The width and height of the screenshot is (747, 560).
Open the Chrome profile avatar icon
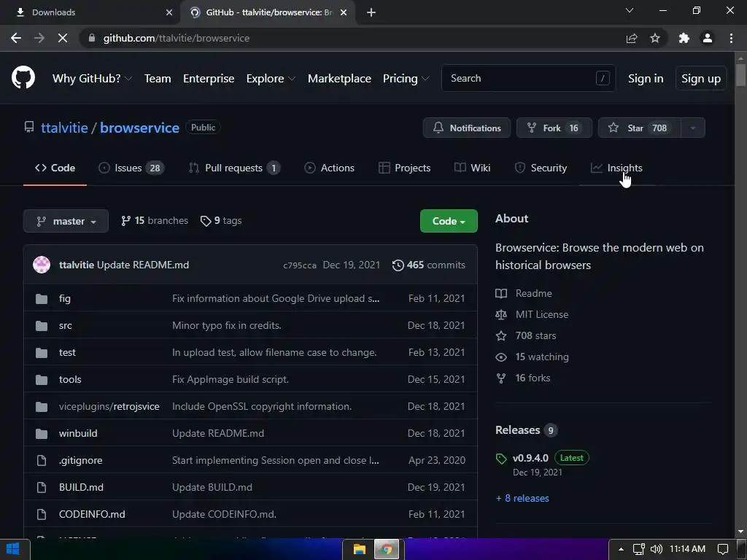click(x=708, y=38)
